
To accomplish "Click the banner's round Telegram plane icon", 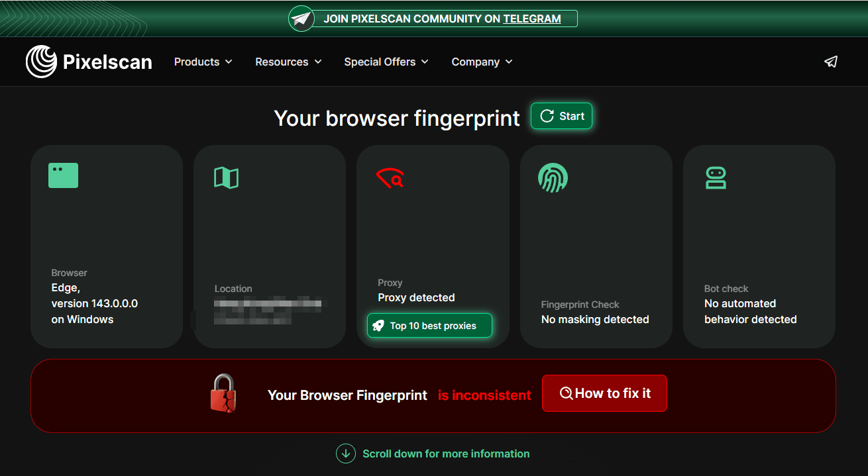I will point(301,19).
